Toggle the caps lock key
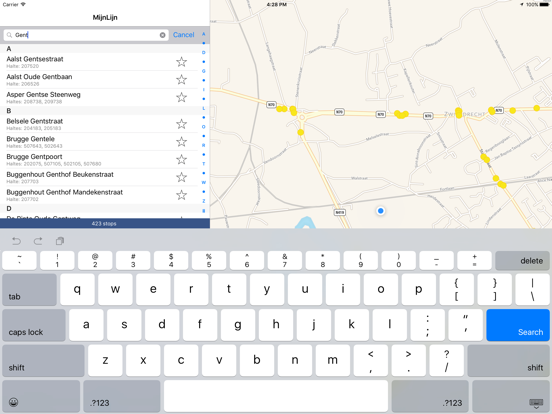 [34, 325]
